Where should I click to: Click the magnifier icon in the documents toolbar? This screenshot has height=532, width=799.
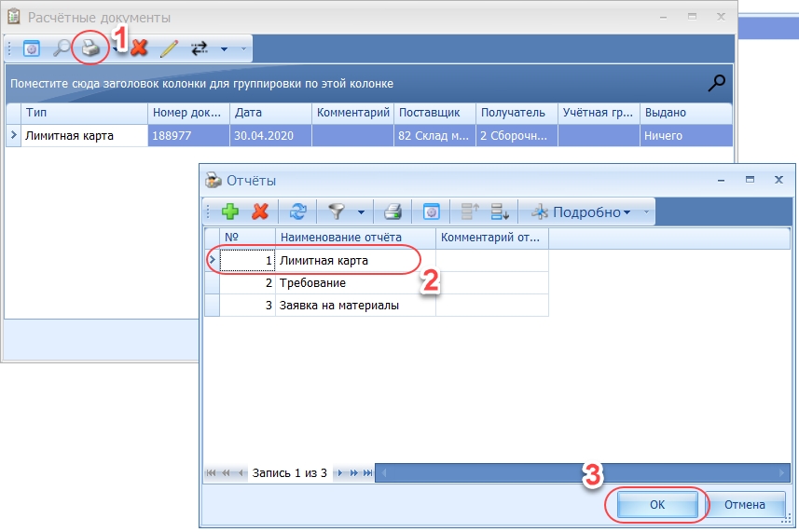[x=62, y=48]
